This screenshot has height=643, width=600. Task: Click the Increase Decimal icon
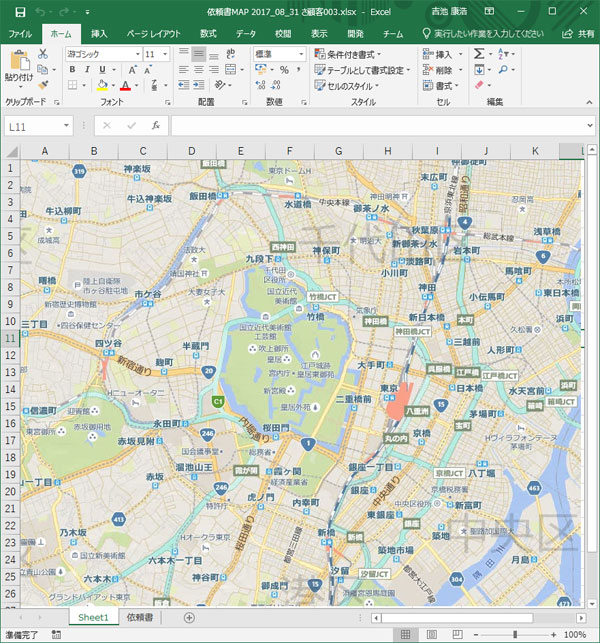[260, 85]
